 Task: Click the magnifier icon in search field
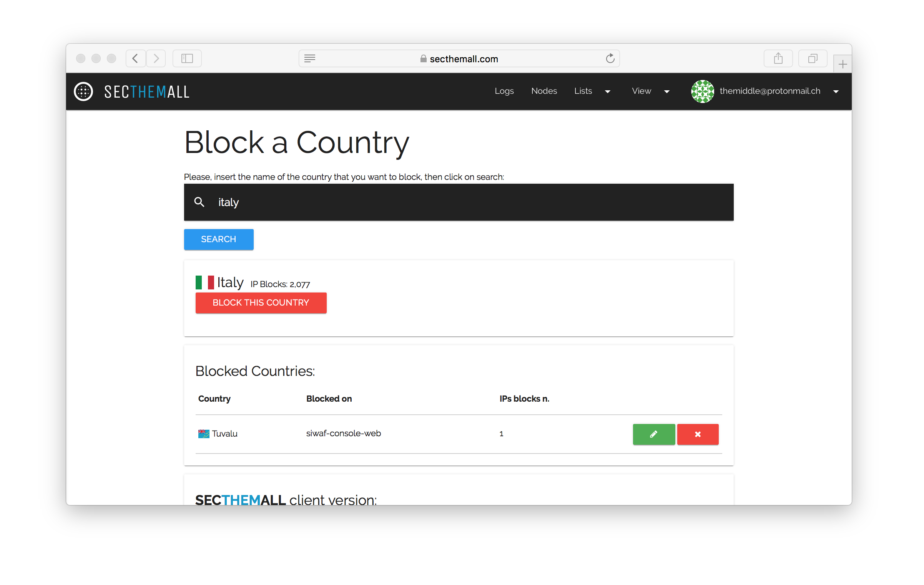(199, 202)
